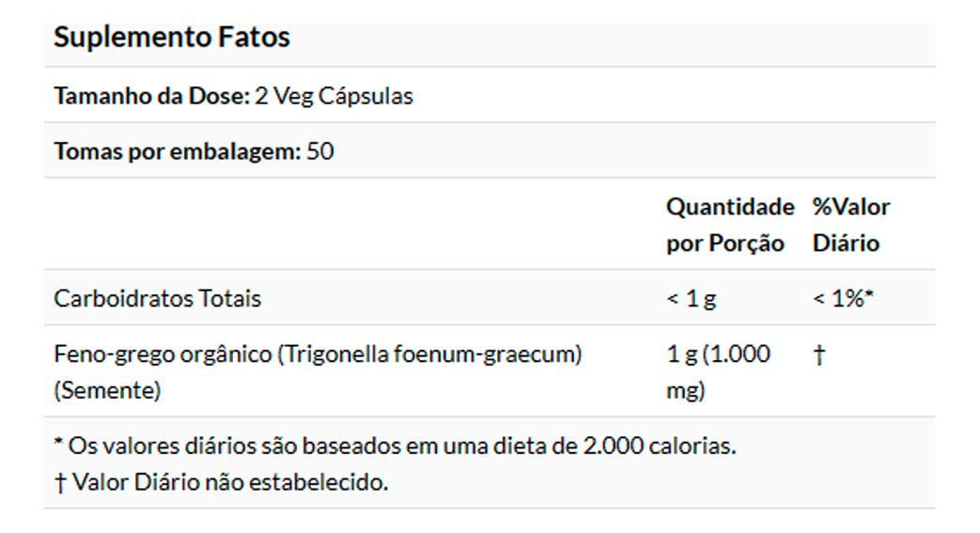Click the "(Semente)" text under the ingredient
The height and width of the screenshot is (533, 980).
tap(107, 390)
